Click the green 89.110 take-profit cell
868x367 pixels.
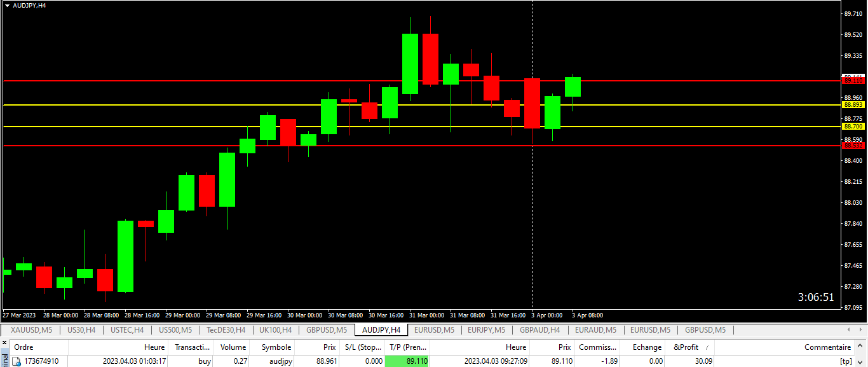407,361
